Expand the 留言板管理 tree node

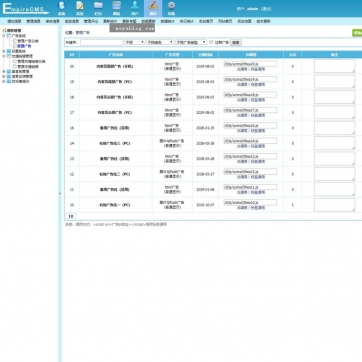click(x=4, y=71)
